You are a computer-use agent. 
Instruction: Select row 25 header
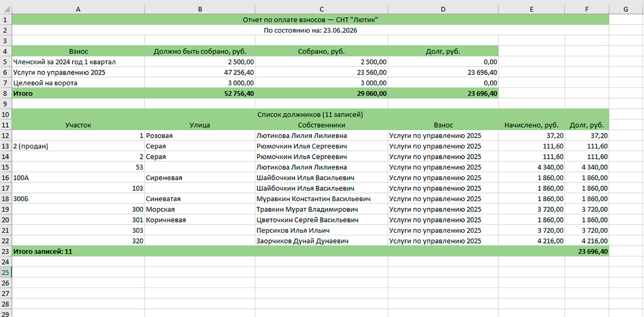5,272
